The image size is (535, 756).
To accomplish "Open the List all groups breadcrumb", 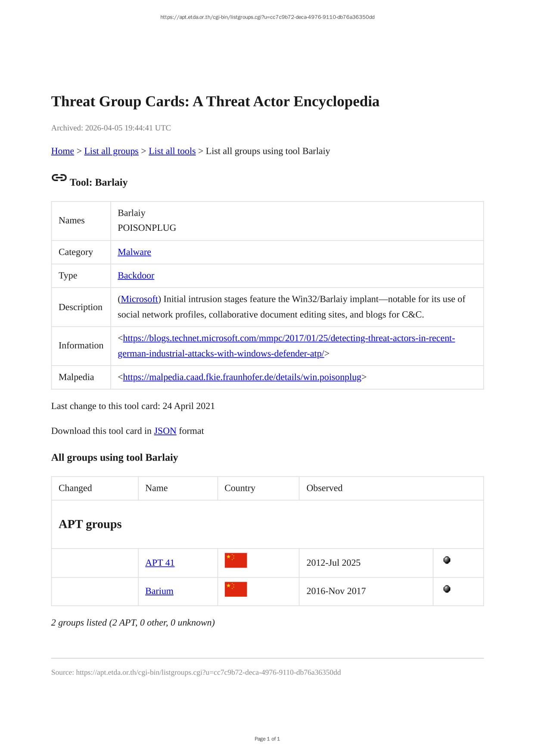I will [111, 151].
